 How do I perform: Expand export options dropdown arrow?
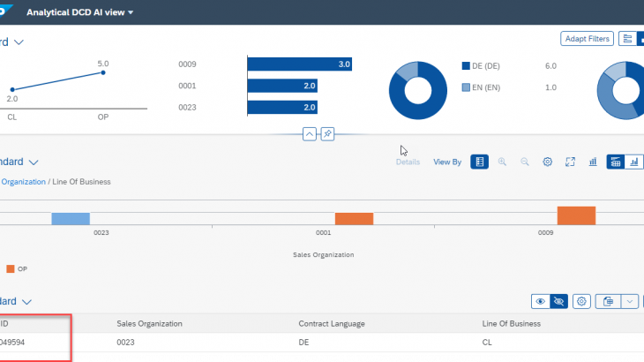(630, 301)
